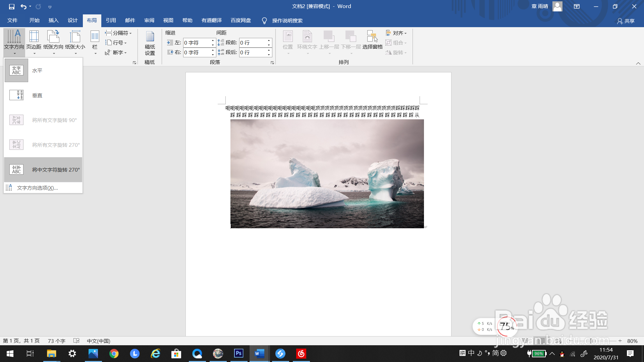The width and height of the screenshot is (644, 362).
Task: Click the Share (共享) button
Action: [x=626, y=21]
